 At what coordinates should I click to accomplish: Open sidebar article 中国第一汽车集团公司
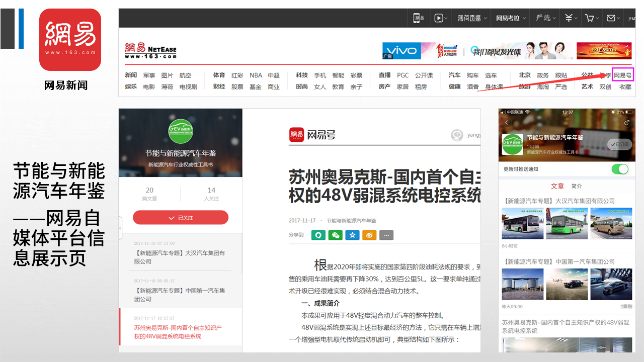(x=180, y=295)
